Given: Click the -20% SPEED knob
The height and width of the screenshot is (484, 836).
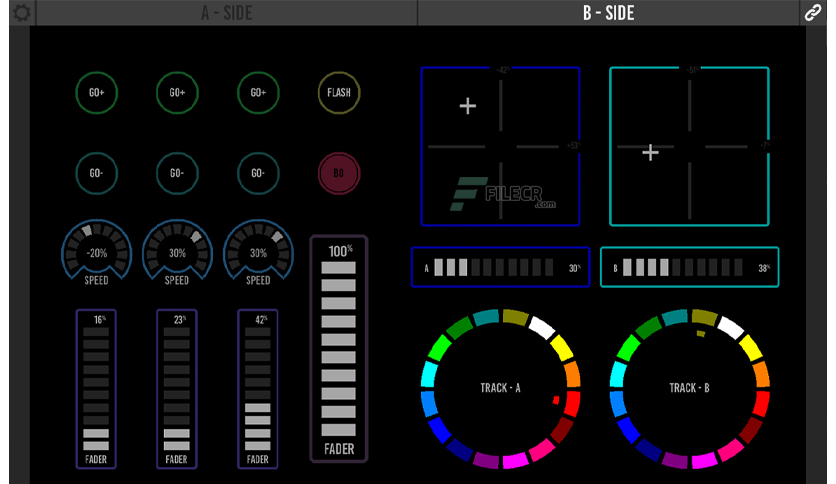Looking at the screenshot, I should pyautogui.click(x=97, y=252).
